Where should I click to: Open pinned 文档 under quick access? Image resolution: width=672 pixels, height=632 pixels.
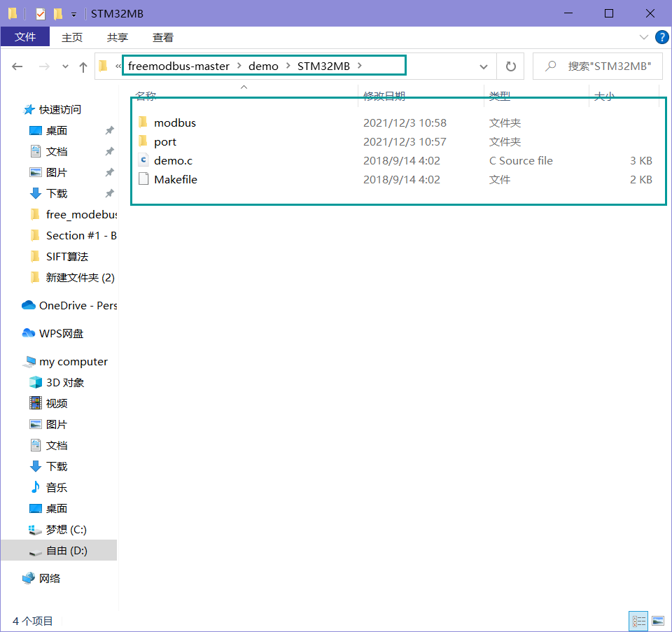pos(56,152)
